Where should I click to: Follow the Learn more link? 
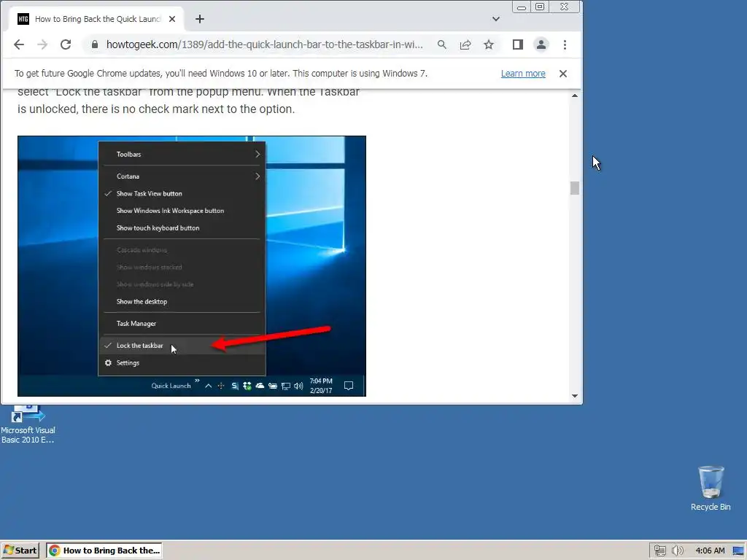coord(523,74)
